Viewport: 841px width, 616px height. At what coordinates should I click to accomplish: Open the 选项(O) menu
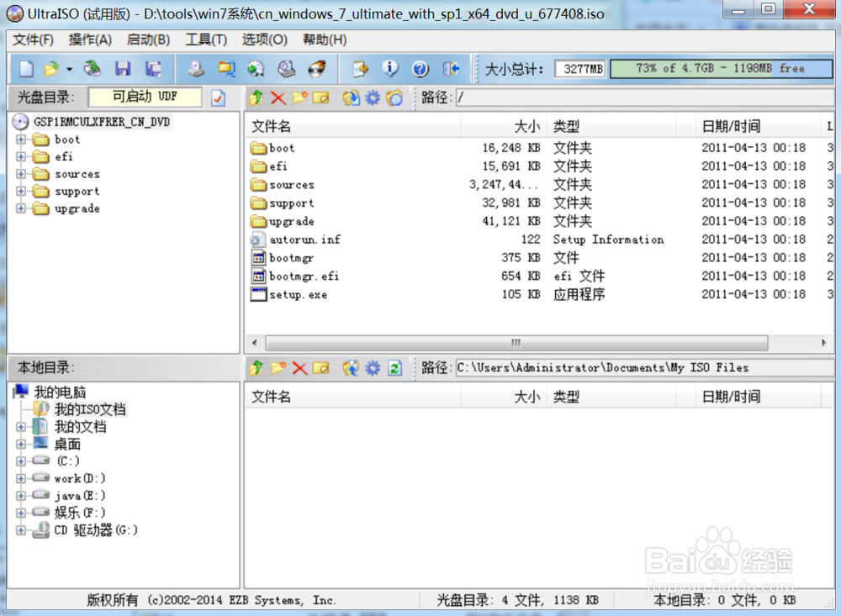point(264,39)
